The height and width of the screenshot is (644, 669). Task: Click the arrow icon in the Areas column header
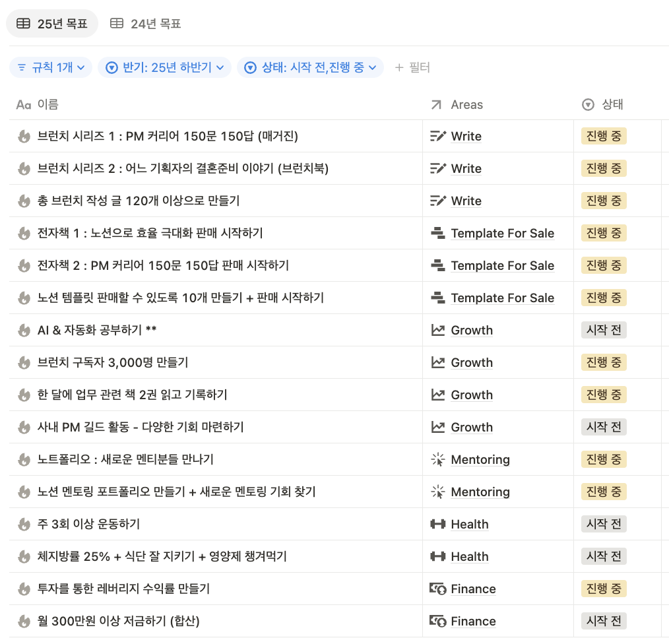click(x=435, y=104)
